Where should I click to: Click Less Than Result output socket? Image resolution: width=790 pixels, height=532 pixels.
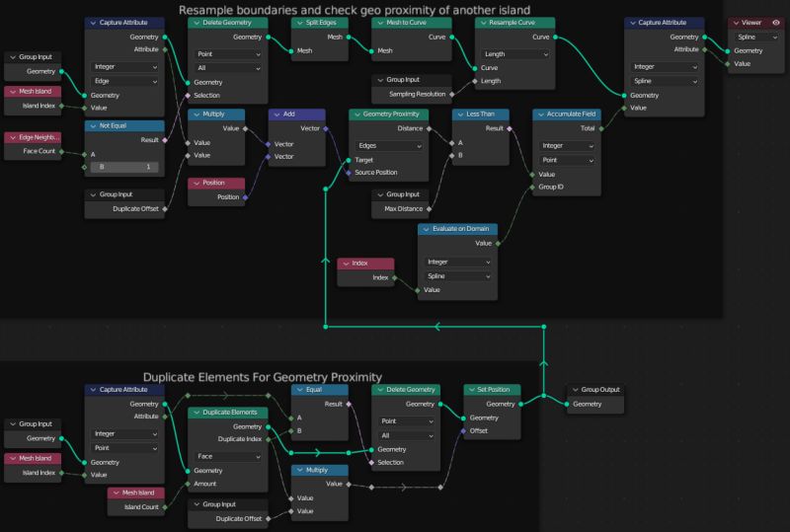[510, 129]
